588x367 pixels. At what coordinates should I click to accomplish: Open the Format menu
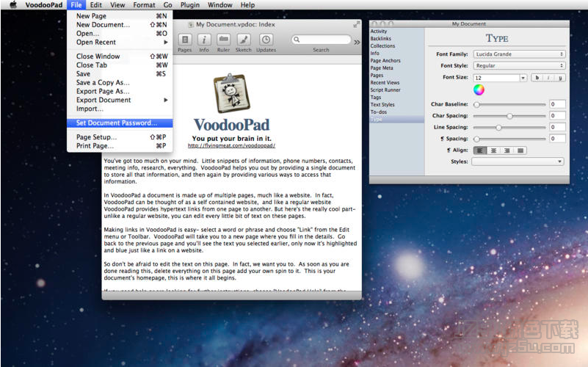(x=144, y=5)
